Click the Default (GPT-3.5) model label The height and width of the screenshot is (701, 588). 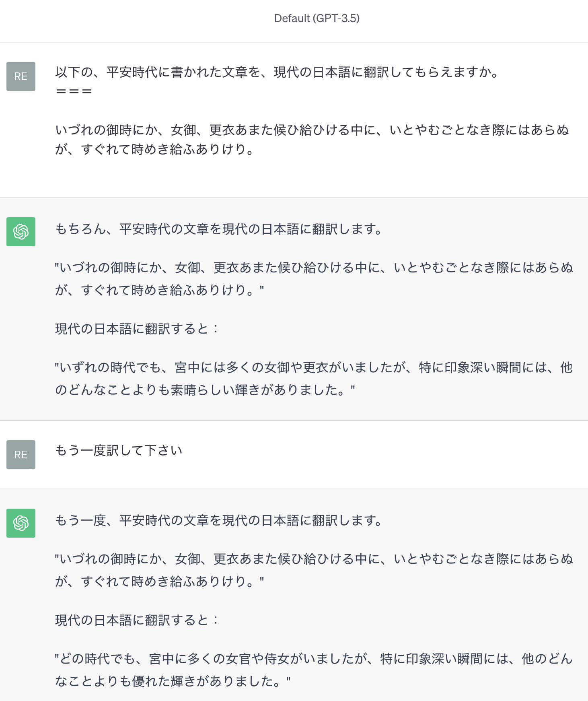coord(317,19)
